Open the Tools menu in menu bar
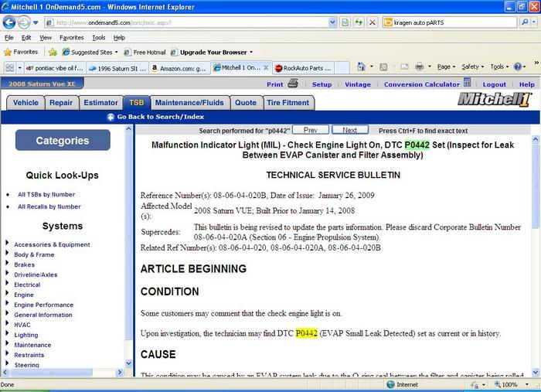This screenshot has height=392, width=541. 99,38
